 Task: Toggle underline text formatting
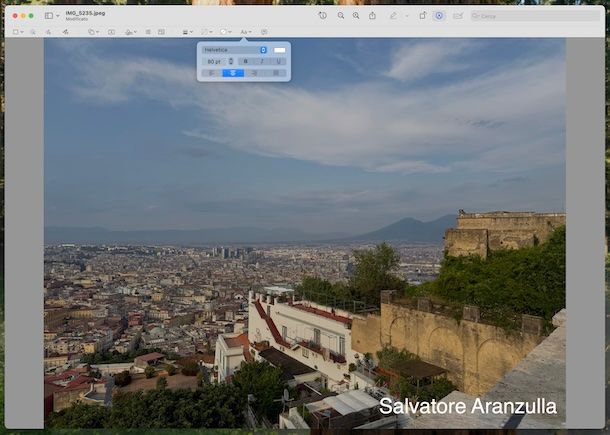279,61
